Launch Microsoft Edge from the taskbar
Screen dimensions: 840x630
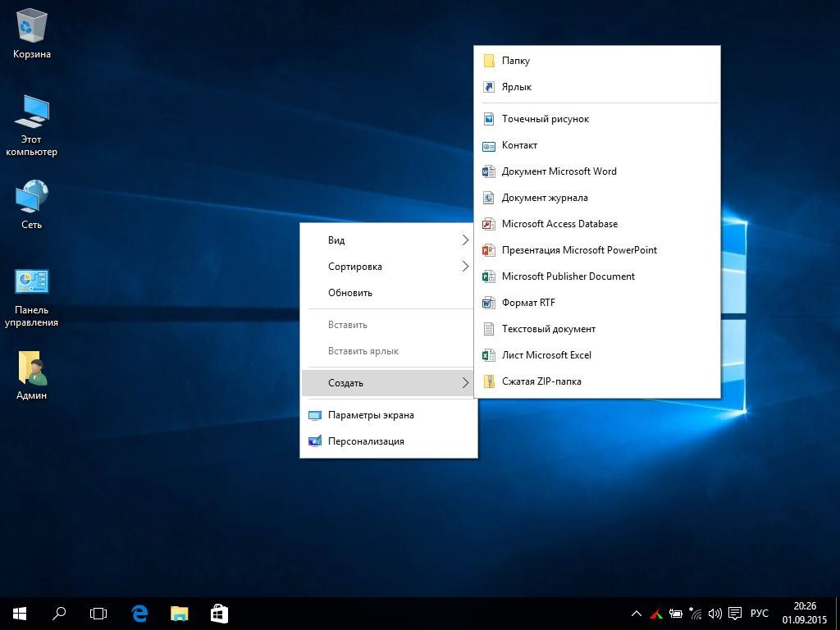click(x=139, y=614)
